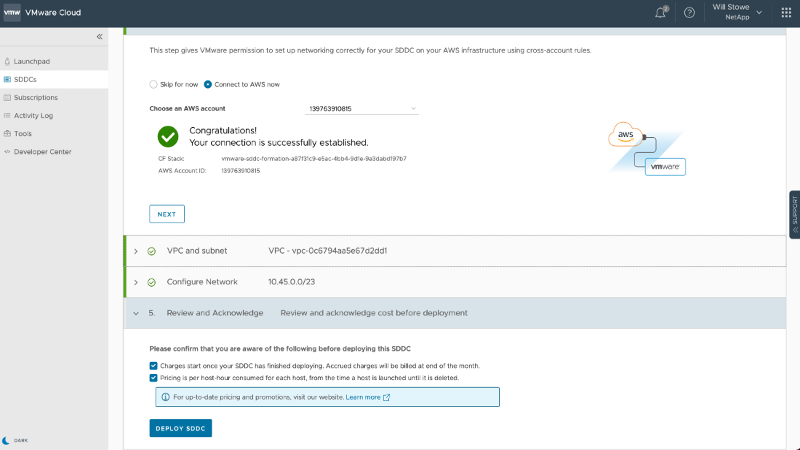Click the Launchpad sidebar icon
The image size is (800, 450).
click(x=7, y=61)
